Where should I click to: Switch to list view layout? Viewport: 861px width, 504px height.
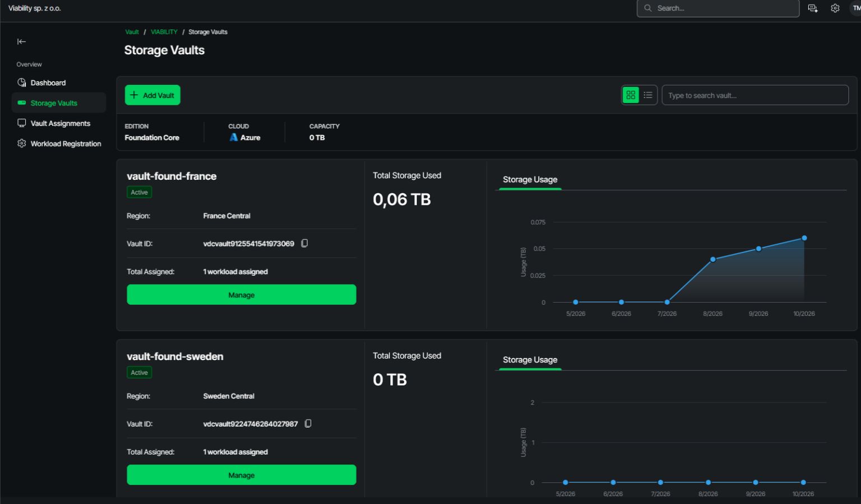tap(648, 95)
